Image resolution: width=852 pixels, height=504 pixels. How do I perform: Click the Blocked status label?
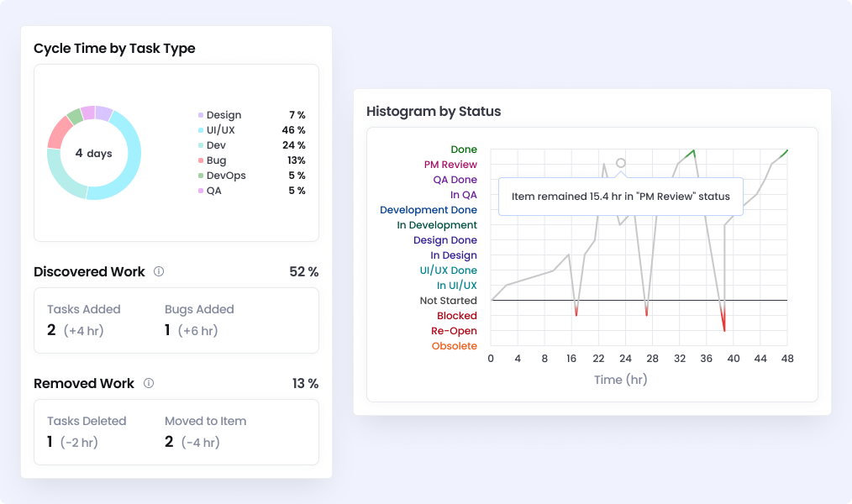point(457,316)
